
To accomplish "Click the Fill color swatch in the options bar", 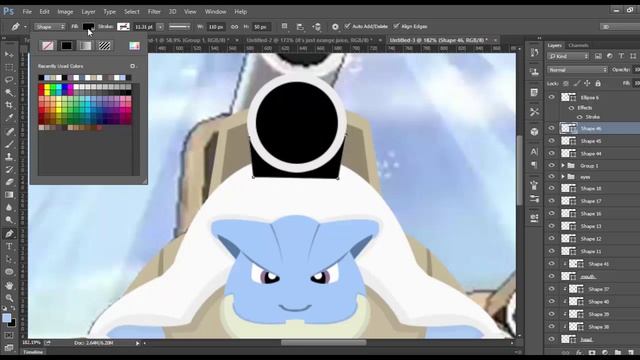I will tap(88, 27).
